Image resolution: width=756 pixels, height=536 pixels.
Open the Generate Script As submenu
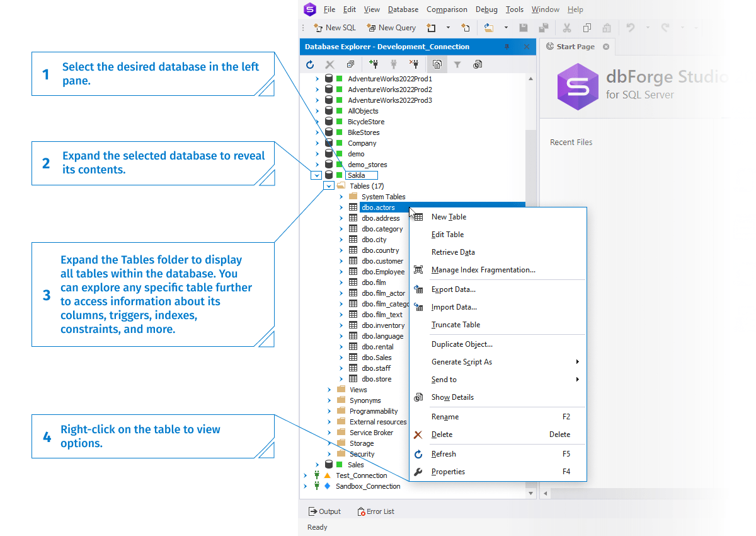click(x=498, y=362)
